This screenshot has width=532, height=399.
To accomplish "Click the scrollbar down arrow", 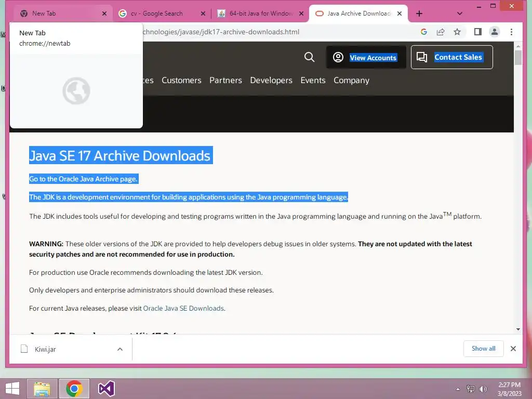I will coord(518,329).
